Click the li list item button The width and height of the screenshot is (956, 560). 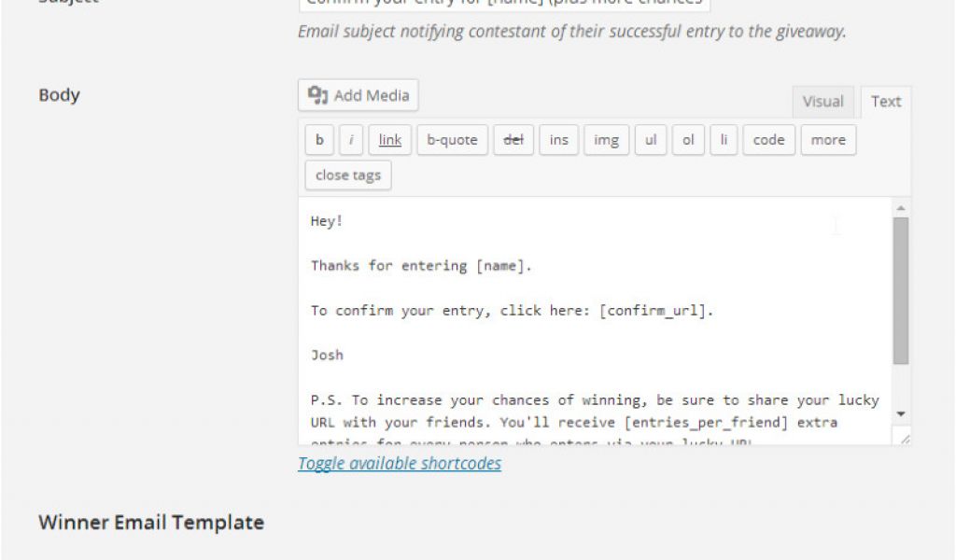723,140
